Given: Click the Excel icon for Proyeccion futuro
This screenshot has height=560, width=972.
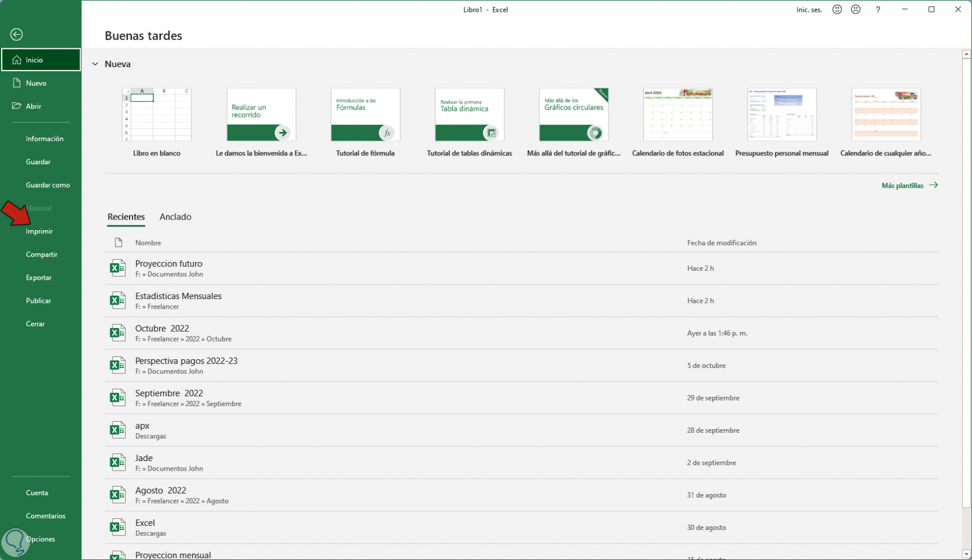Looking at the screenshot, I should 118,268.
